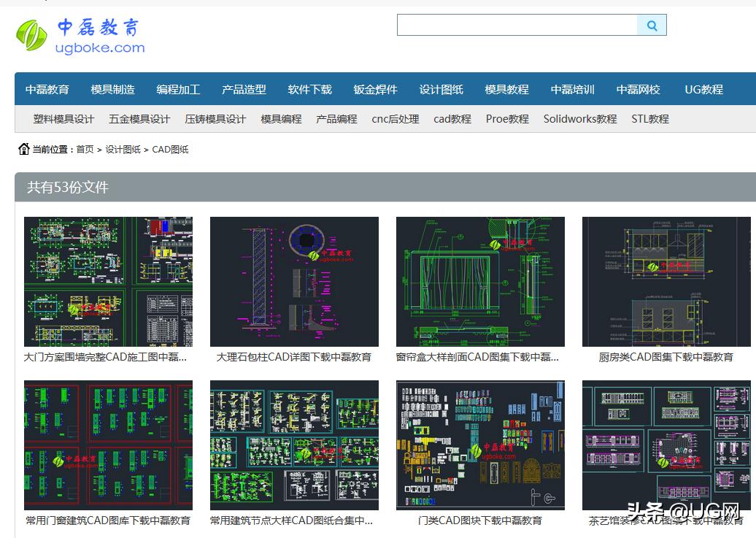
Task: Click the 门类CAD图块 thumbnail image
Action: coord(480,445)
